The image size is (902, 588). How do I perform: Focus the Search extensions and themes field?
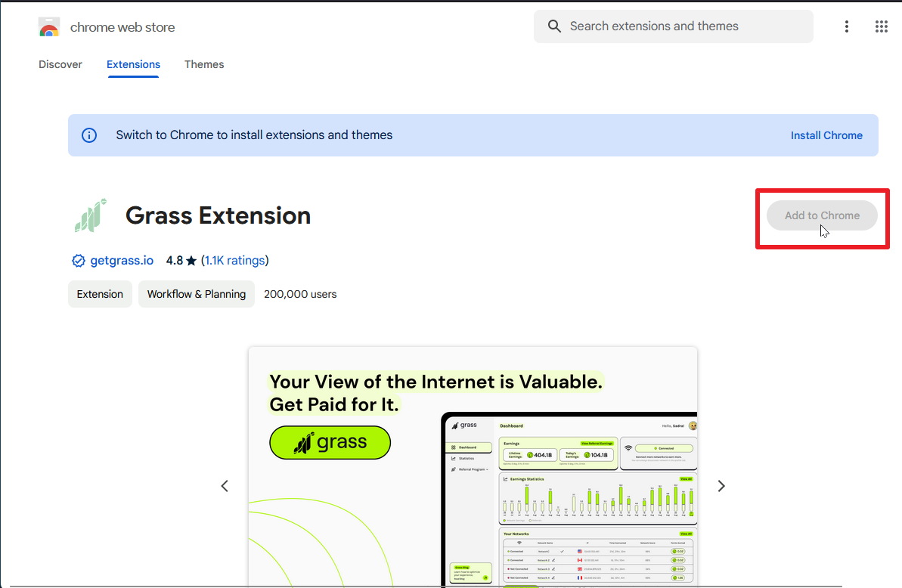pyautogui.click(x=674, y=26)
